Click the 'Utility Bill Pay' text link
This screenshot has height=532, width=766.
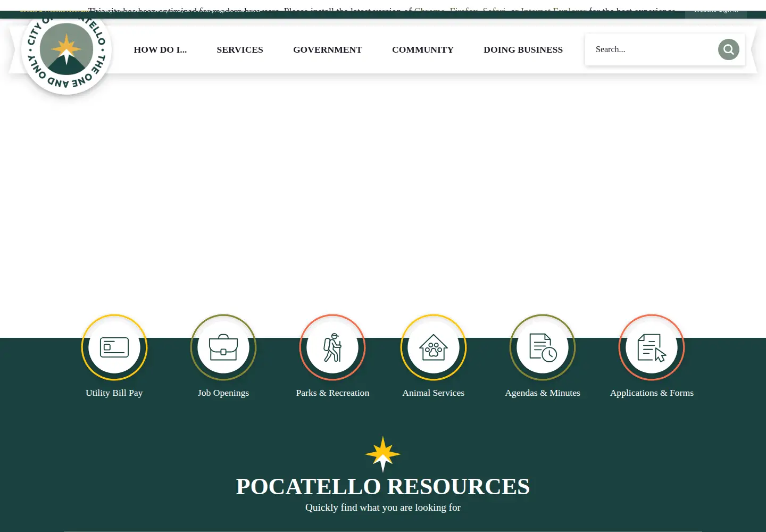pyautogui.click(x=114, y=393)
